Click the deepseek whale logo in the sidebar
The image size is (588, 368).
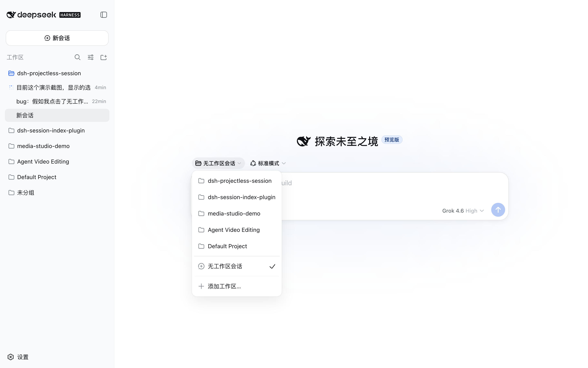(x=11, y=15)
